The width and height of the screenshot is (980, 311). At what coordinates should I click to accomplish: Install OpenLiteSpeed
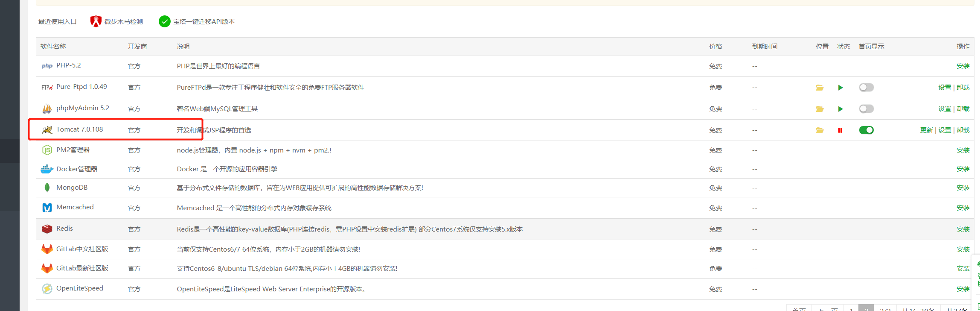coord(963,289)
